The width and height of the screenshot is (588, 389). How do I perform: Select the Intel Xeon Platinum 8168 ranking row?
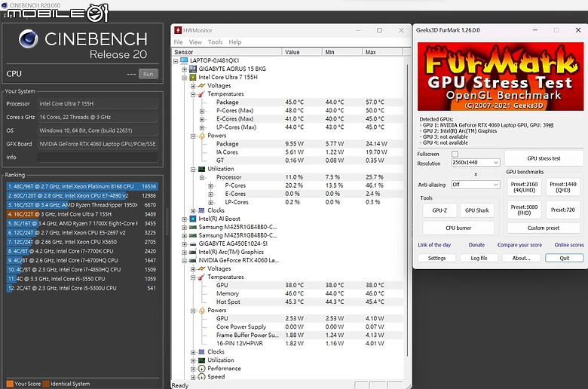(x=81, y=186)
